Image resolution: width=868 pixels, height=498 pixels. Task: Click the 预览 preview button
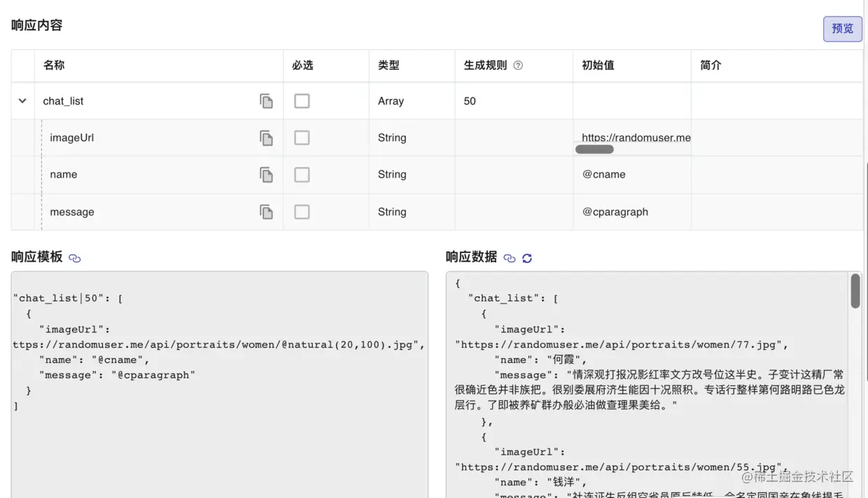click(842, 29)
